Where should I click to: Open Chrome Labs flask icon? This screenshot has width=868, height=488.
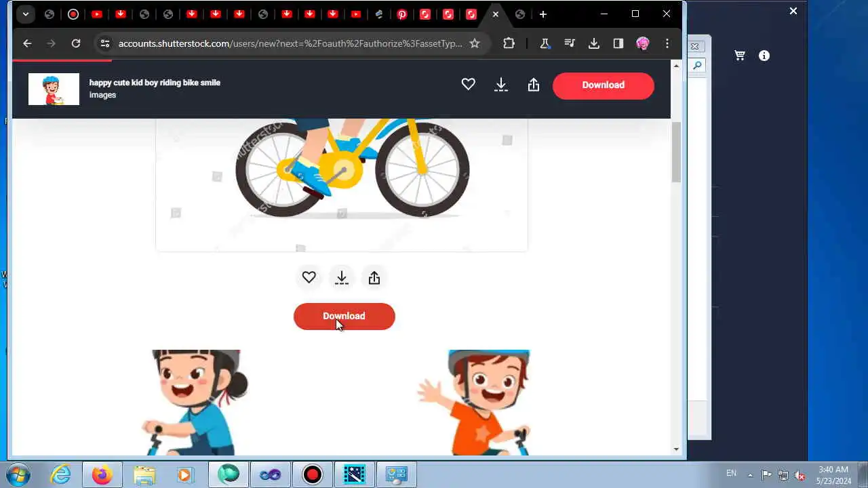[545, 43]
